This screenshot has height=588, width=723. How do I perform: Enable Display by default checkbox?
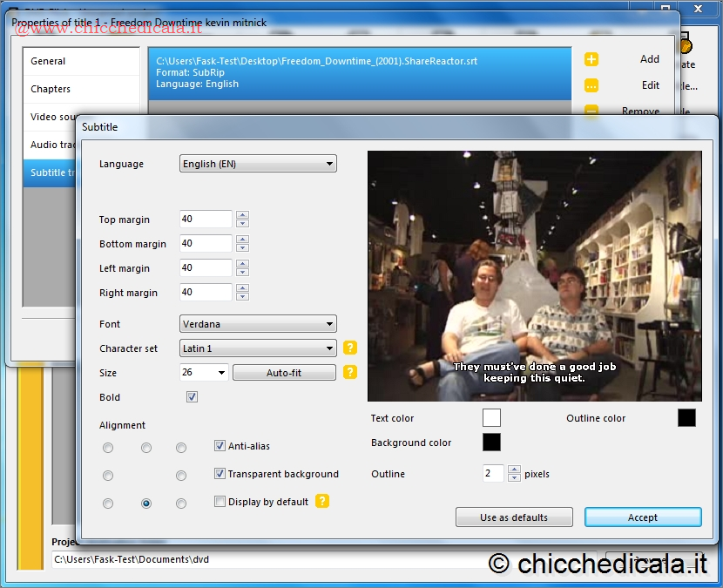click(x=220, y=502)
